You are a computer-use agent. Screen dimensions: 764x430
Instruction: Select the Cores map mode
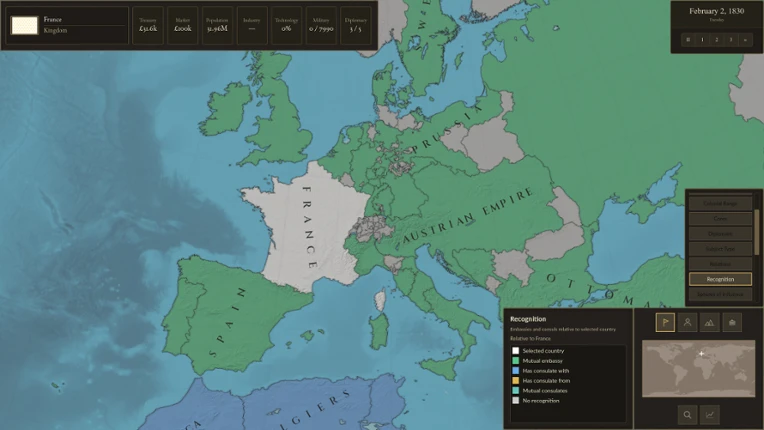[x=720, y=219]
